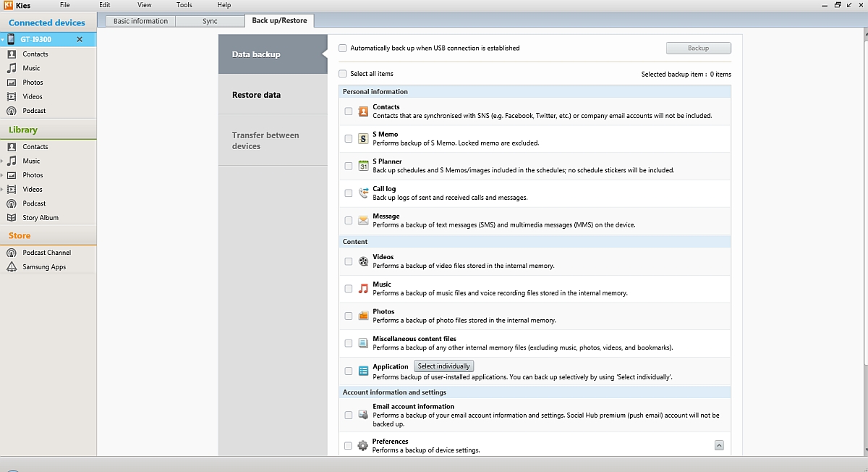
Task: Open Library Videos icon
Action: tap(11, 189)
